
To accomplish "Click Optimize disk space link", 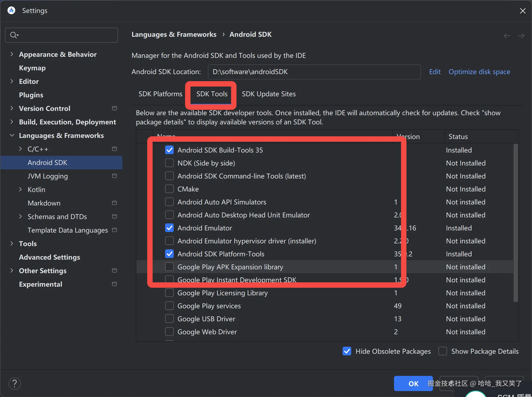I will pos(479,72).
